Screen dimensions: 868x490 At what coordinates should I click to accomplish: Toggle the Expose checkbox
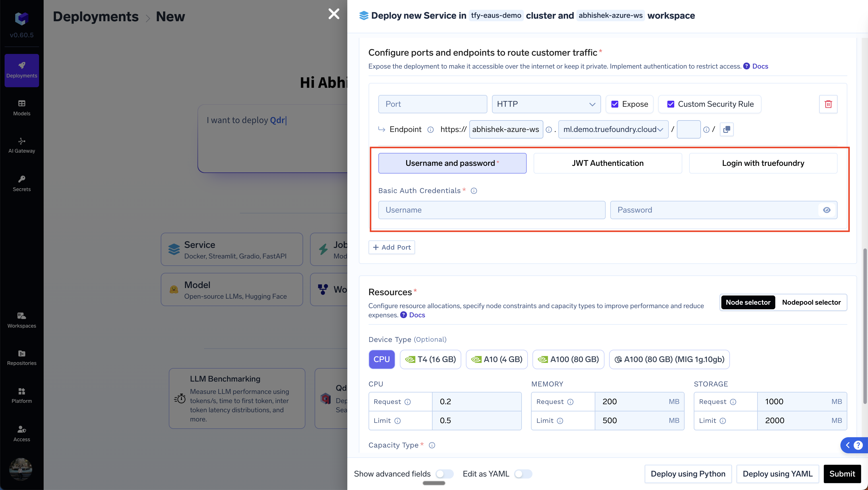click(615, 104)
